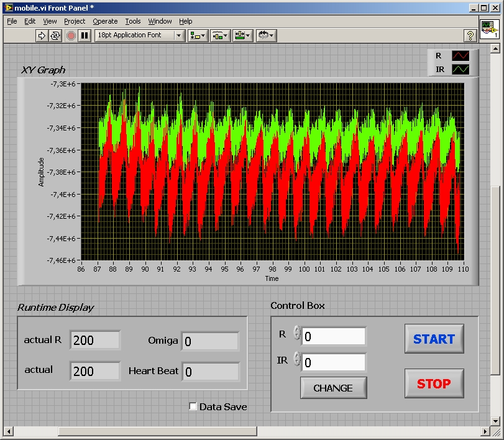Expand the Distribute Objects dropdown

(x=220, y=35)
